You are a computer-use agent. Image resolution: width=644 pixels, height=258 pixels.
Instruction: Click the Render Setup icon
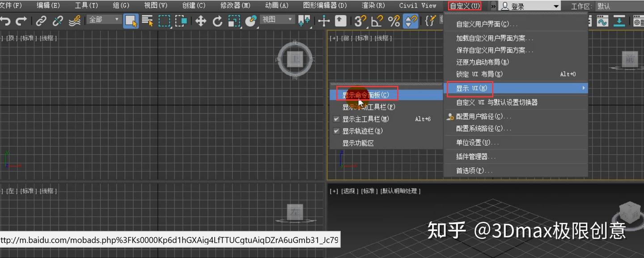point(638,21)
